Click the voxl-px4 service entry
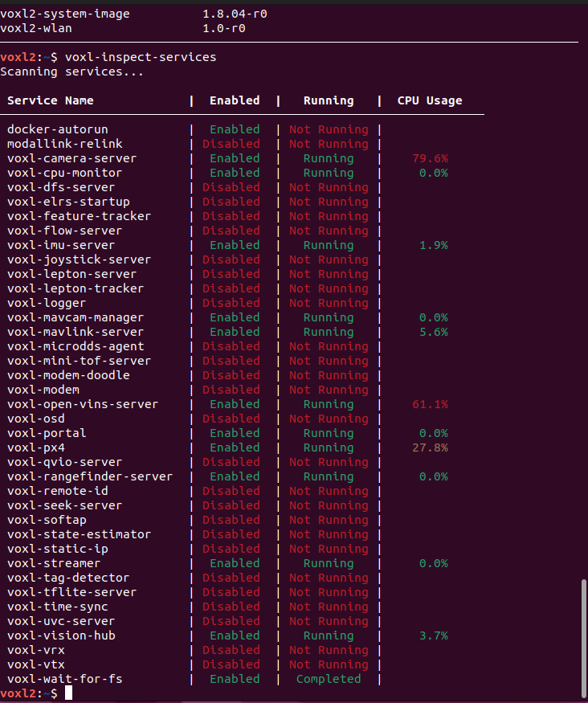The height and width of the screenshot is (703, 588). pyautogui.click(x=35, y=448)
